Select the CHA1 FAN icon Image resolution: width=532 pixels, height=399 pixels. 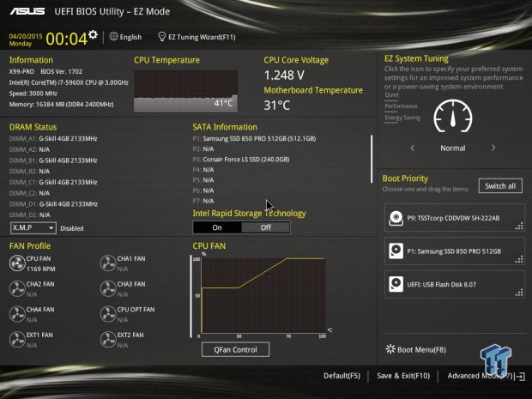pos(108,263)
